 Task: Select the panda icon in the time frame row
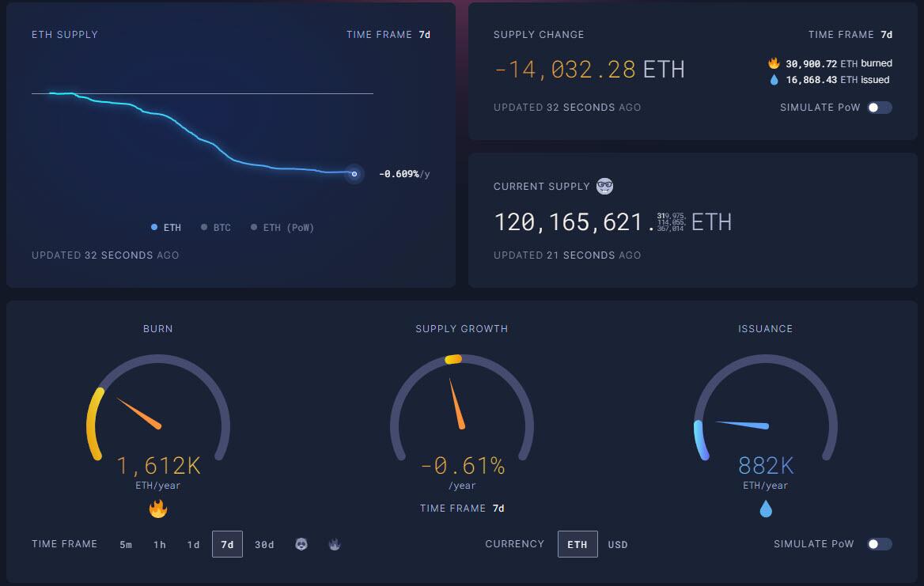(301, 544)
